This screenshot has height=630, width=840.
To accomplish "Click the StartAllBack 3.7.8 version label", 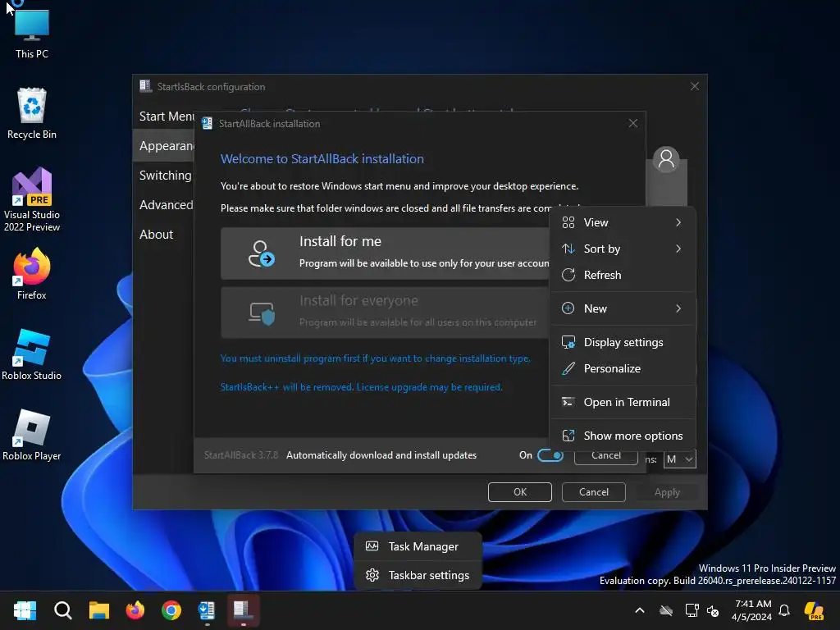I will tap(241, 454).
